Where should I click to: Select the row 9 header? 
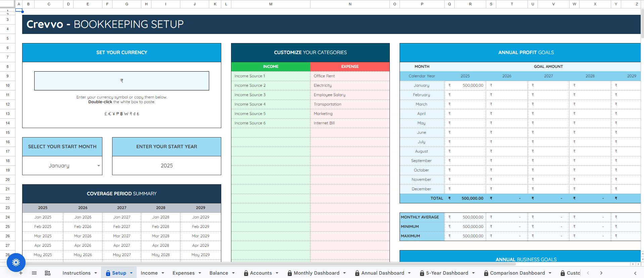(7, 76)
